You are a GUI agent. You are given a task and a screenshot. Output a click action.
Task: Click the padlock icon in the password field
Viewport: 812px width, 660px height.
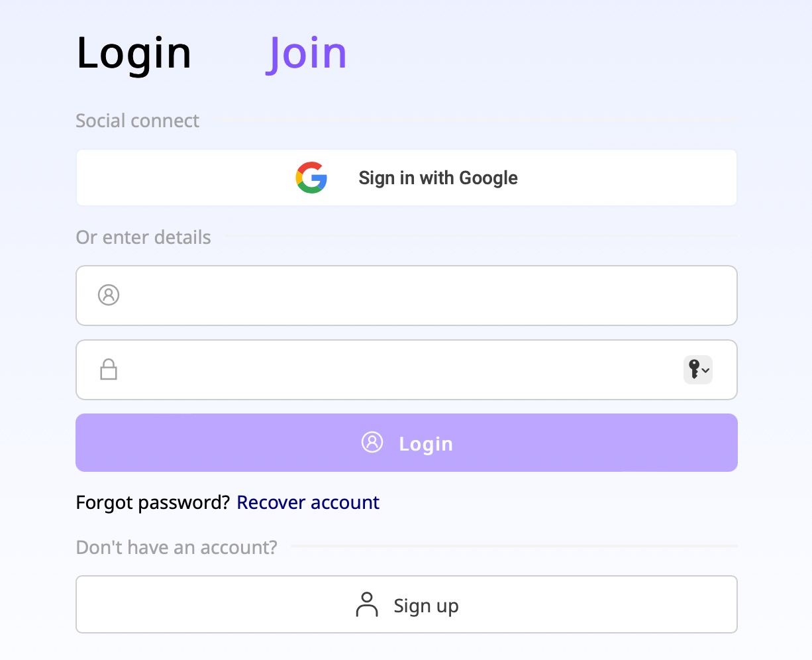coord(108,369)
